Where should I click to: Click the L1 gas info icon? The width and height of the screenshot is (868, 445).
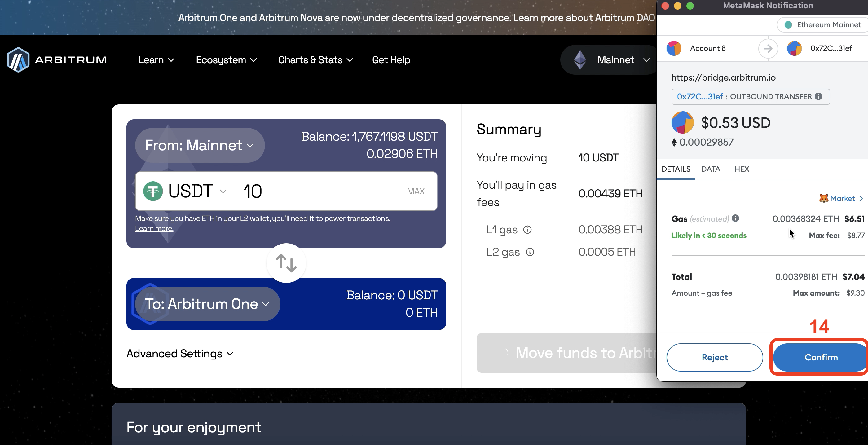pyautogui.click(x=527, y=230)
